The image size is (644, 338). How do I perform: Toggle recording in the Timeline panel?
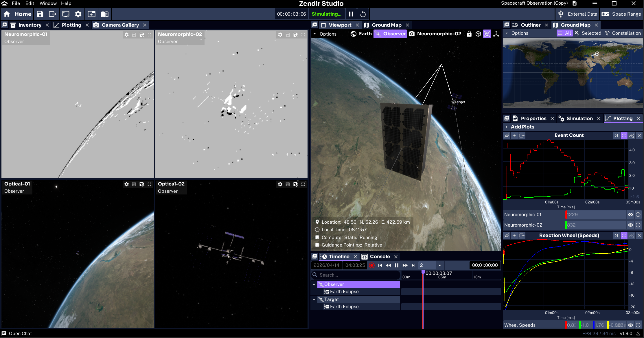tap(372, 265)
